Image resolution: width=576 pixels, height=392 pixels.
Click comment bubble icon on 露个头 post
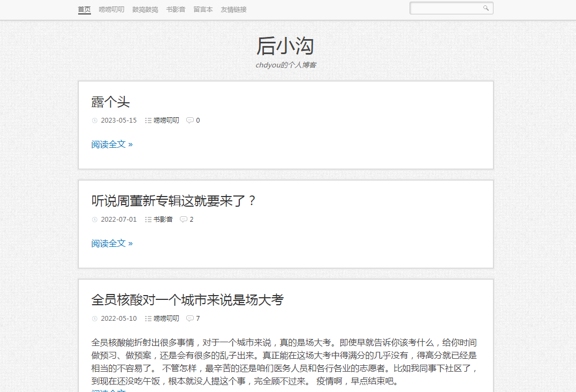pos(190,120)
